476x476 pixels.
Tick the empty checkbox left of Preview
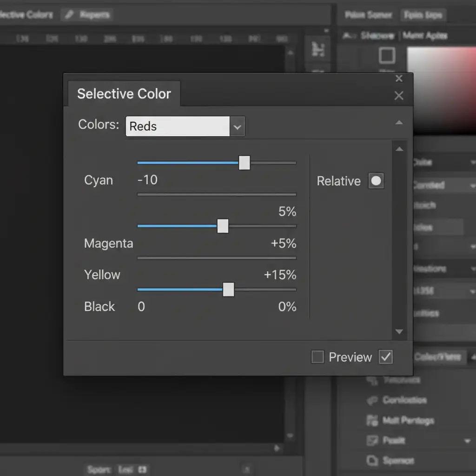tap(317, 357)
